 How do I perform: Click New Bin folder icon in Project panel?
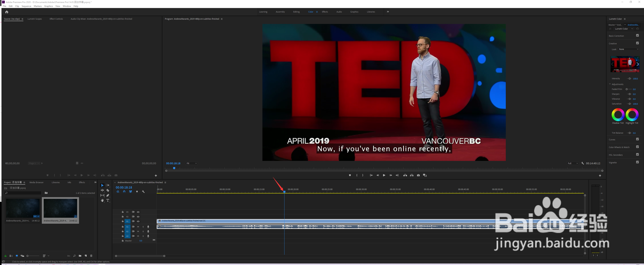pyautogui.click(x=80, y=256)
